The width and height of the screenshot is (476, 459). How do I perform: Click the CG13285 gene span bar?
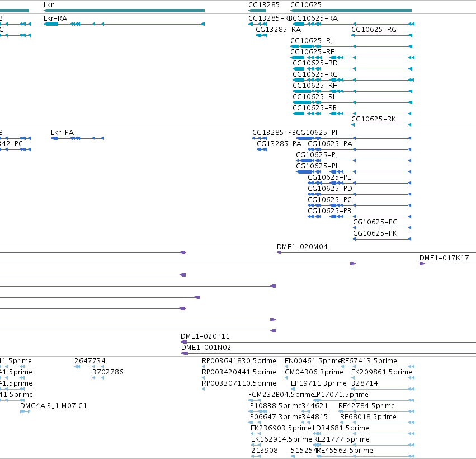(x=257, y=11)
